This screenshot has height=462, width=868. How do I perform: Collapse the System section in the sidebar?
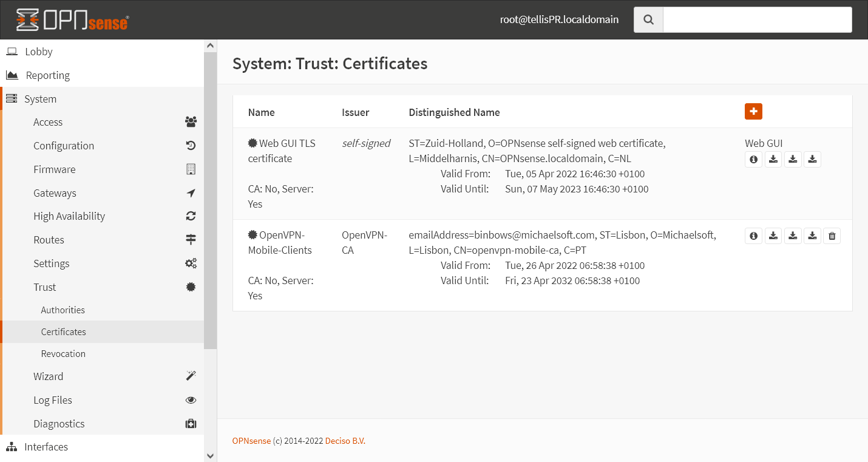click(40, 98)
